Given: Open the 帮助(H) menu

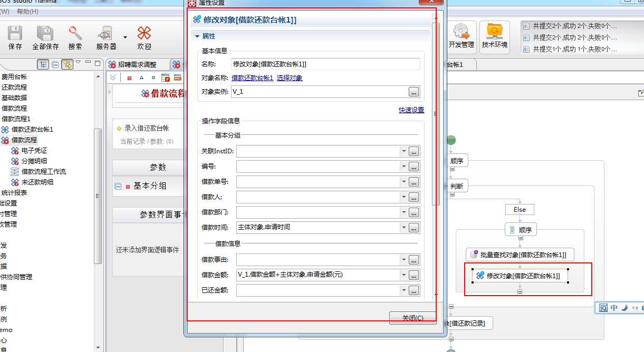Looking at the screenshot, I should point(27,11).
